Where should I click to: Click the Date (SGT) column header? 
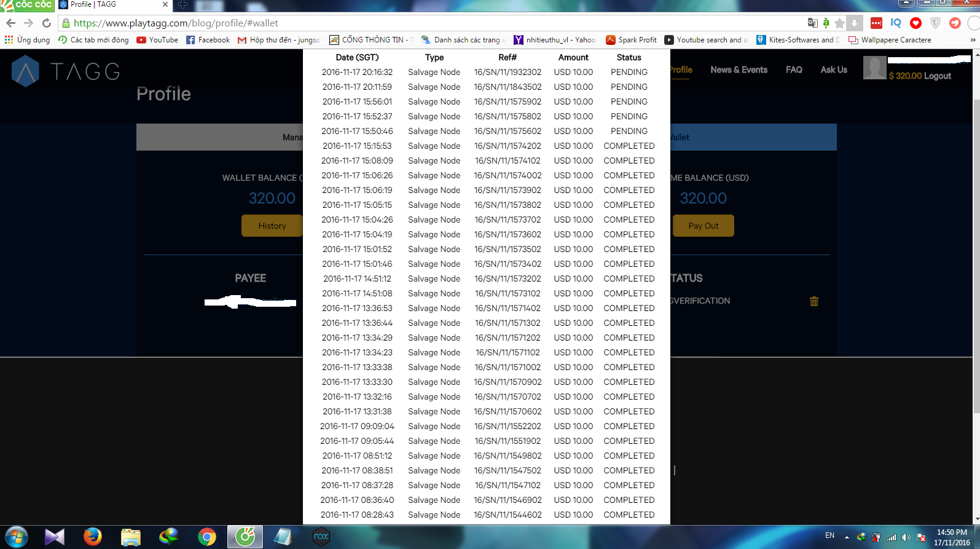pyautogui.click(x=357, y=57)
